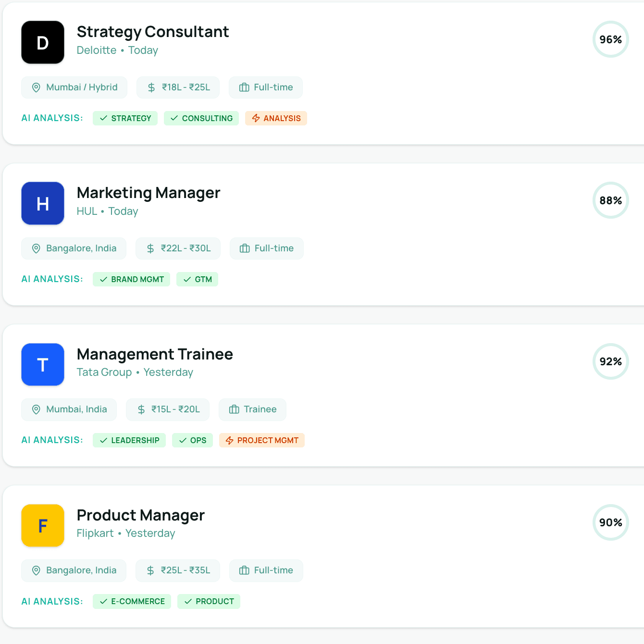Image resolution: width=644 pixels, height=644 pixels.
Task: Click the location pin icon for Mumbai / Hybrid
Action: point(37,87)
